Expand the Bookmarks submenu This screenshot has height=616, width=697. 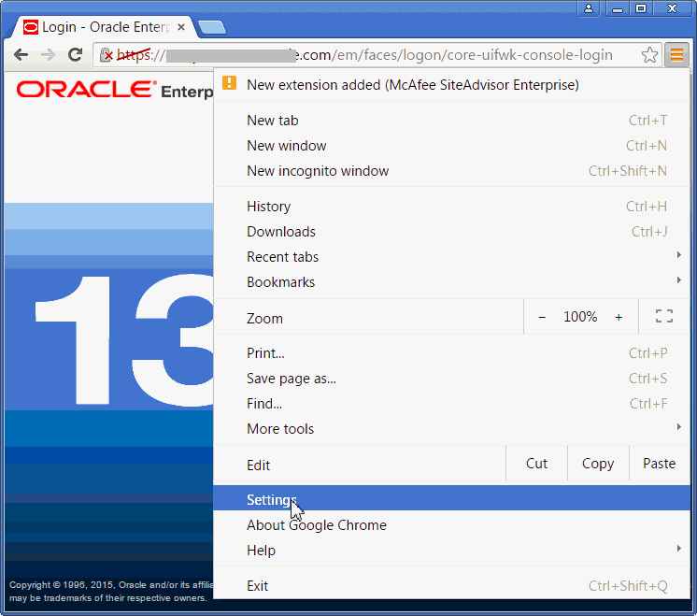click(x=451, y=282)
